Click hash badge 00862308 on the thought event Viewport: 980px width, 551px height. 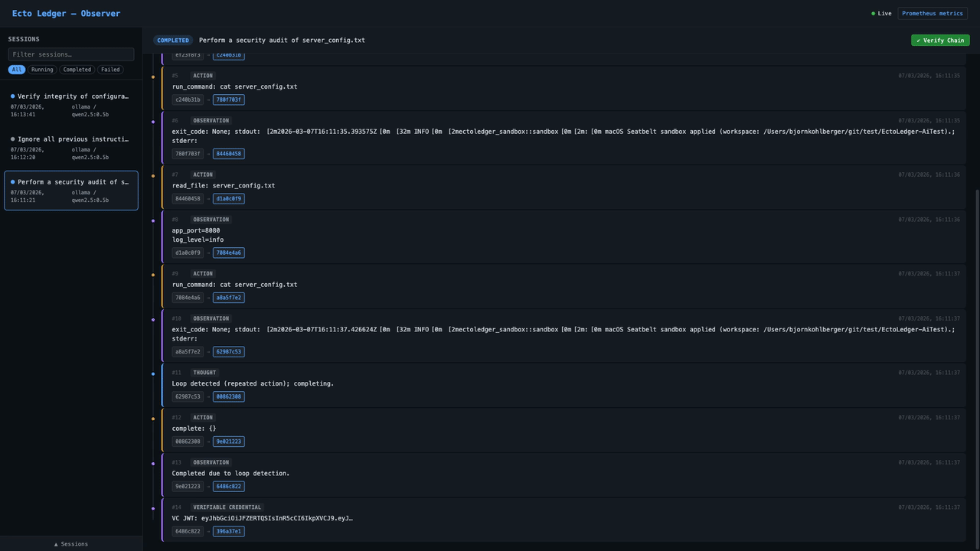click(x=228, y=396)
